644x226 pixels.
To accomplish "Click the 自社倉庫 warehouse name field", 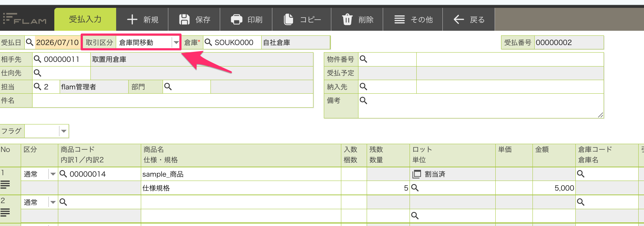I will [x=296, y=43].
